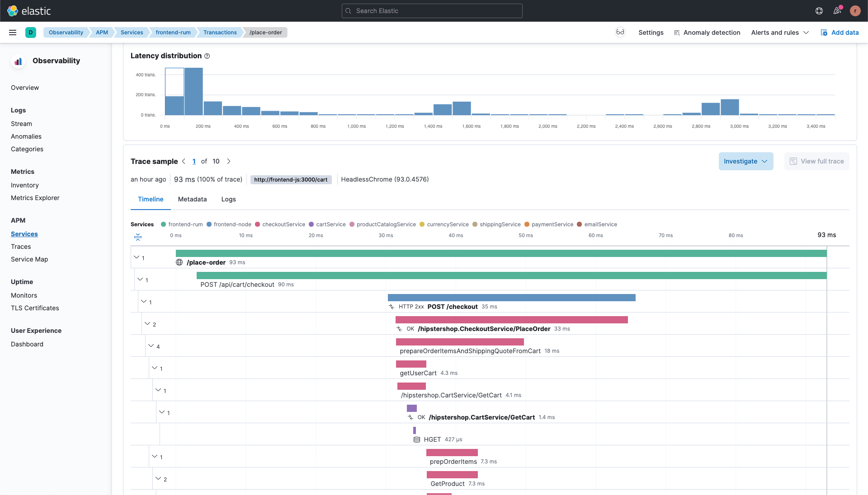Screen dimensions: 868x495
Task: Collapse the CheckoutService/PlaceOrder row
Action: click(x=147, y=323)
